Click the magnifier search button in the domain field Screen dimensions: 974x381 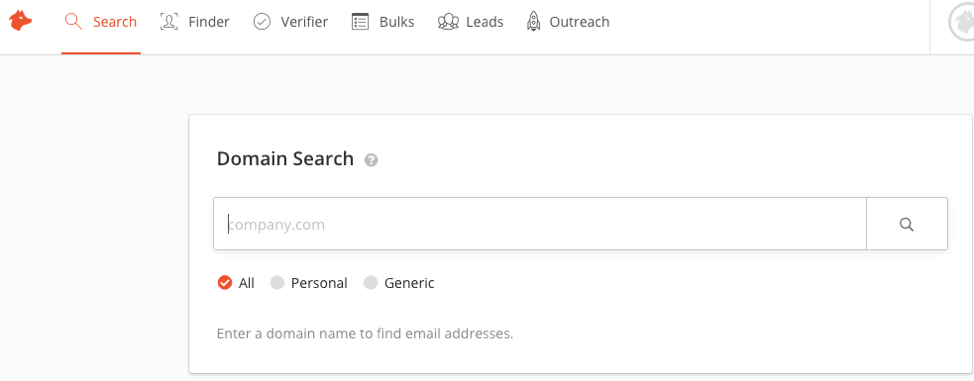(907, 224)
